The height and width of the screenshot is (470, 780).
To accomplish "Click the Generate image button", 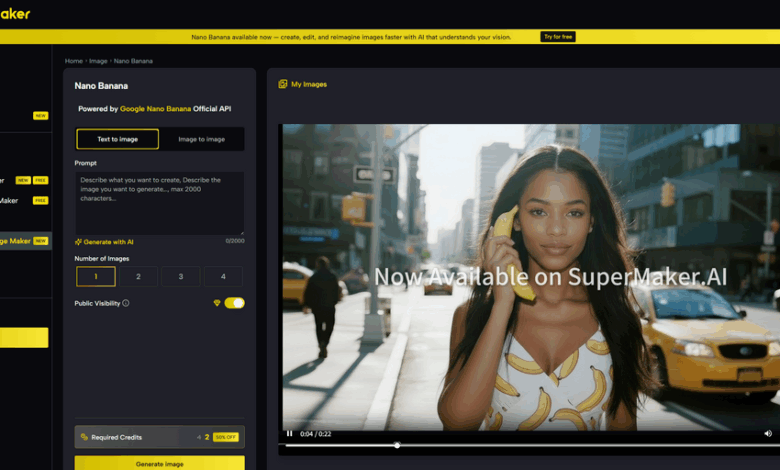I will (x=160, y=463).
